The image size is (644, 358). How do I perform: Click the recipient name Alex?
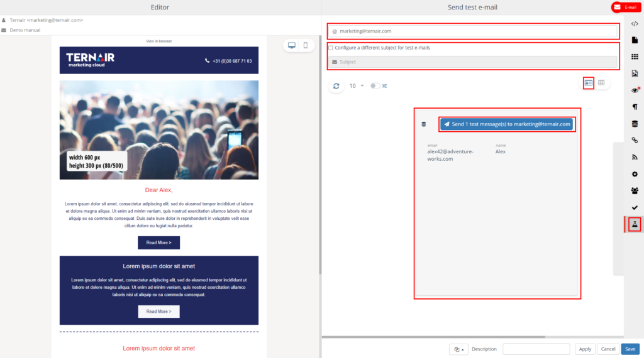click(500, 151)
